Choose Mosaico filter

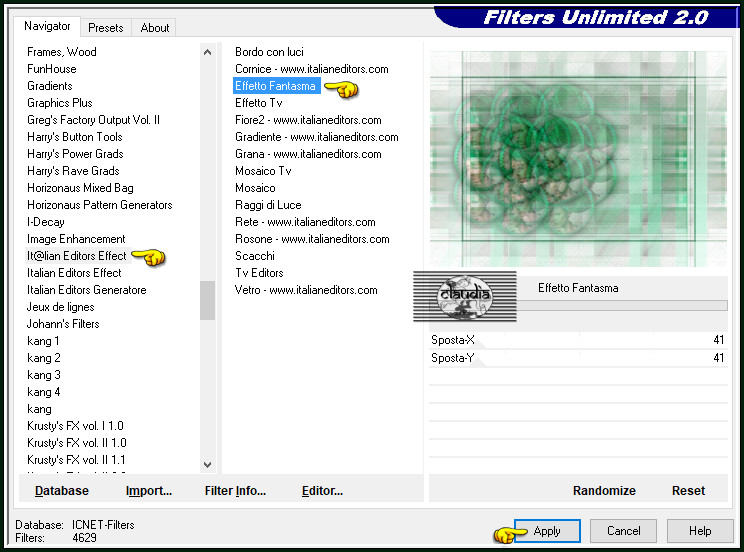point(255,188)
